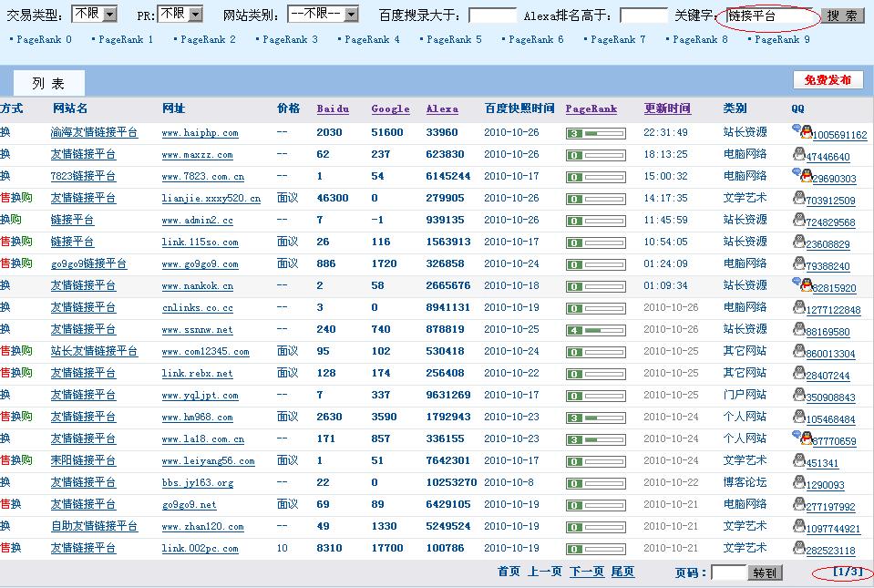Expand the 网站类别 dropdown

coord(323,14)
